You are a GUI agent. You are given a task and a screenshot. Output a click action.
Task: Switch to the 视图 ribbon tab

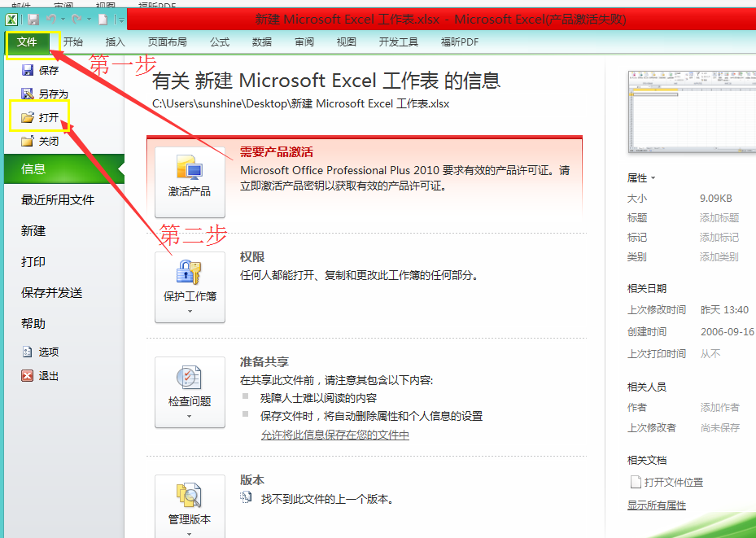point(346,42)
